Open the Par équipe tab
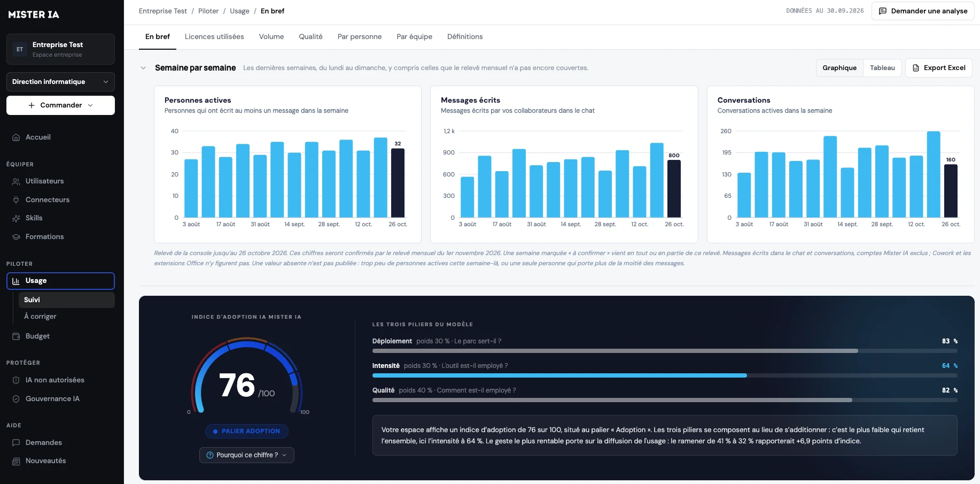 click(x=414, y=37)
